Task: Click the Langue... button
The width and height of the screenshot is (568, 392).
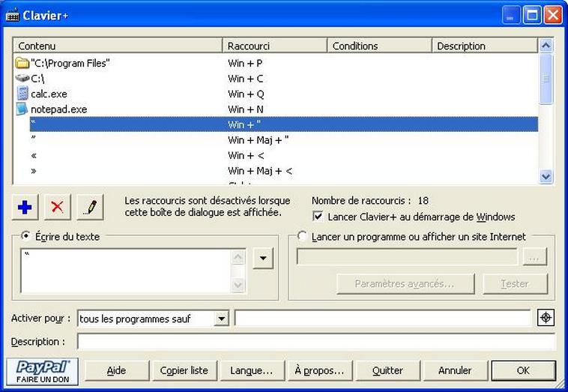Action: point(251,370)
